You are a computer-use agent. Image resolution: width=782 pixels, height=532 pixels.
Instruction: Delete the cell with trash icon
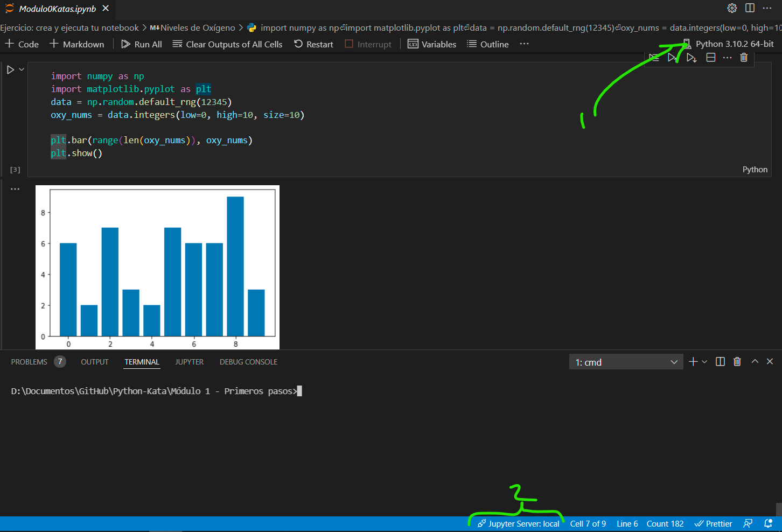tap(744, 58)
